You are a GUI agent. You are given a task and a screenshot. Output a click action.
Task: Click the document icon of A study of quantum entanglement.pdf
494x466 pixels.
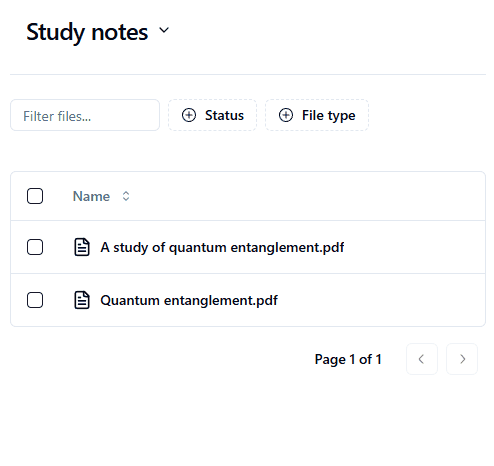pos(82,247)
